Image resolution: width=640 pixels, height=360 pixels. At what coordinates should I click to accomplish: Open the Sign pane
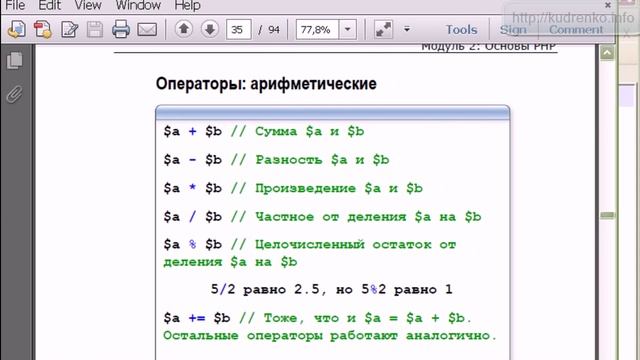513,29
